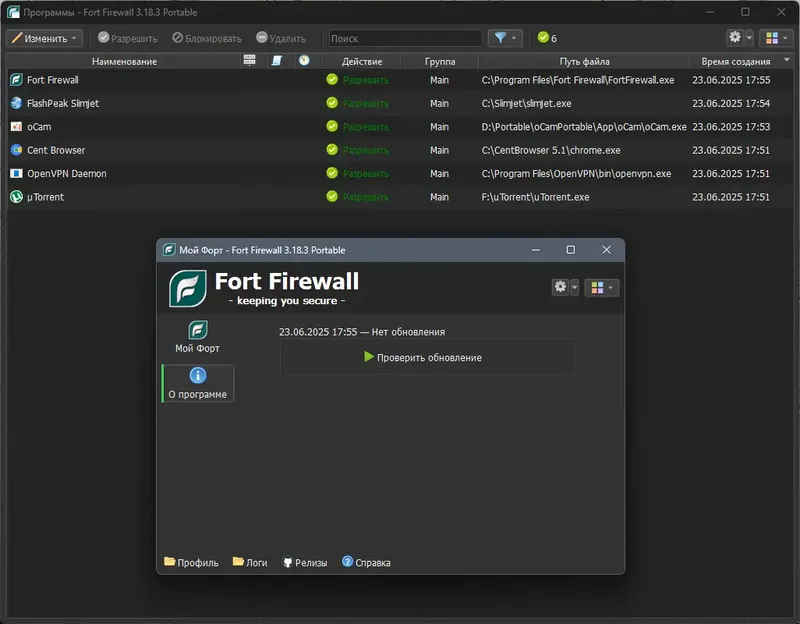The height and width of the screenshot is (624, 800).
Task: Click the clock column header icon
Action: (x=304, y=61)
